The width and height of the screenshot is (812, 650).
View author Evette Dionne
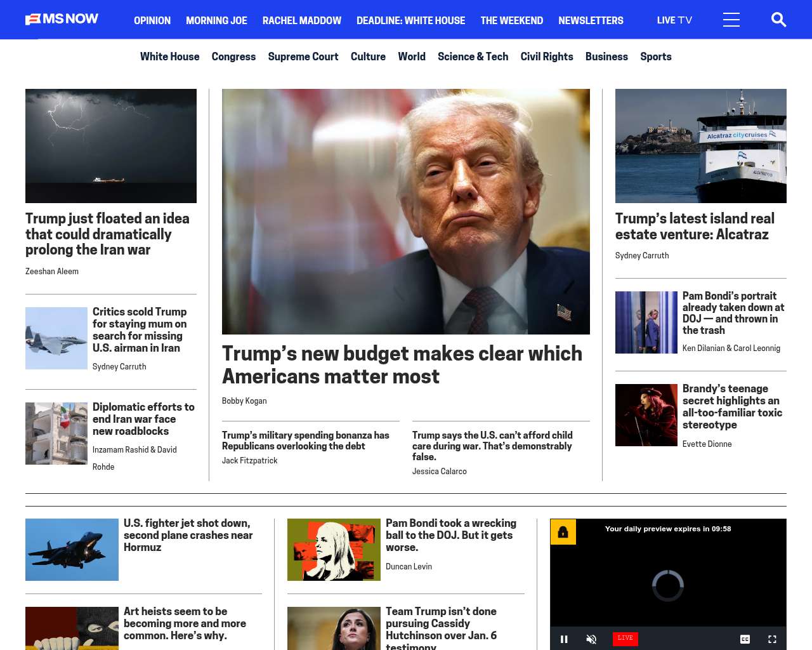coord(707,444)
